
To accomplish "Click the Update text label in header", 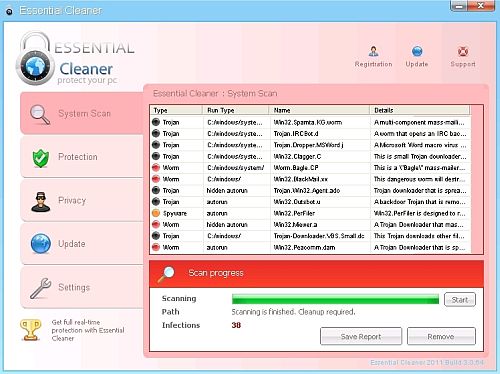I will (417, 64).
